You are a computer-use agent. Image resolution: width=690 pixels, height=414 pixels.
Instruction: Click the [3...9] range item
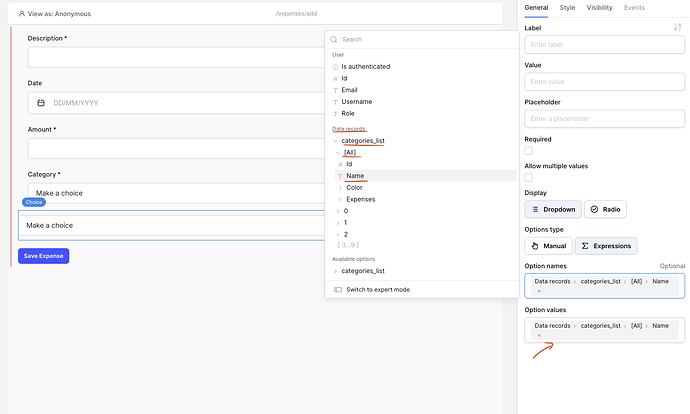point(348,245)
